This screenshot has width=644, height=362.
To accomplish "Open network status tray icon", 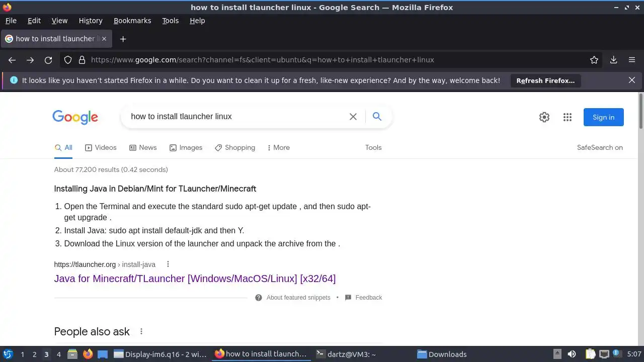I will coord(604,354).
